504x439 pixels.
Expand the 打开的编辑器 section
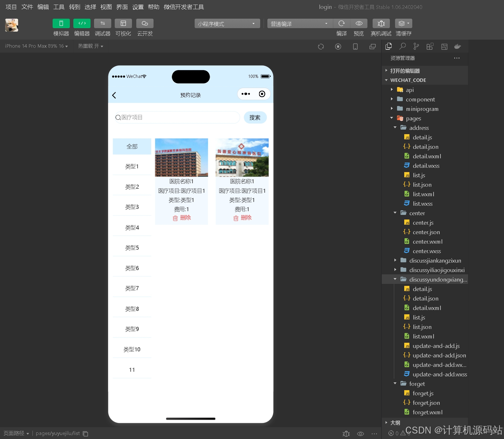point(425,71)
